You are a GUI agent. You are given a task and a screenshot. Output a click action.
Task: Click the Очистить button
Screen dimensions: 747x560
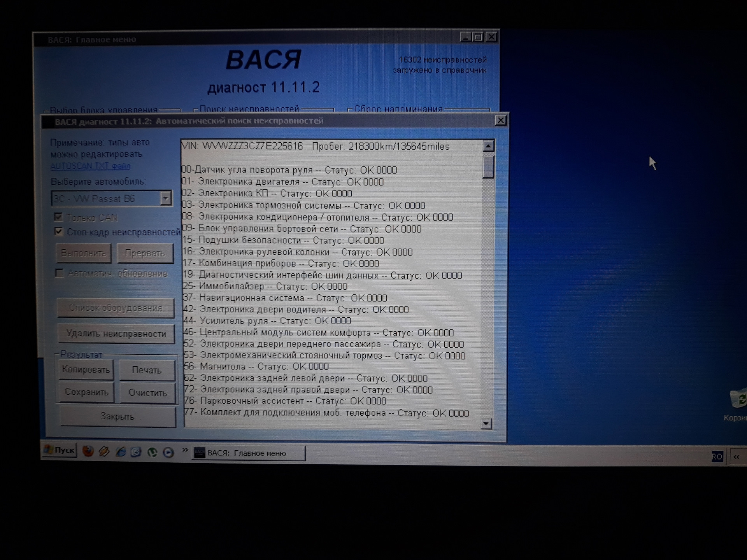pos(147,393)
